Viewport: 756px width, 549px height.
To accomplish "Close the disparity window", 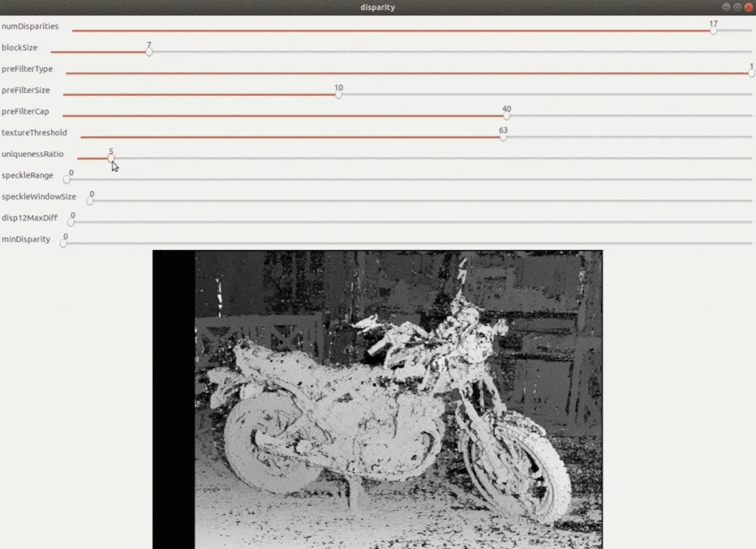I will [749, 7].
